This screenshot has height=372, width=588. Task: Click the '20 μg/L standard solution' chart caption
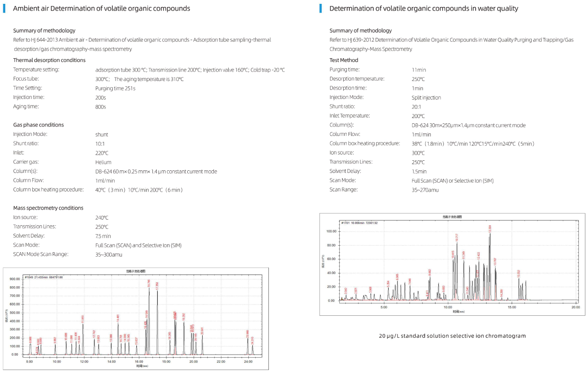pyautogui.click(x=453, y=336)
